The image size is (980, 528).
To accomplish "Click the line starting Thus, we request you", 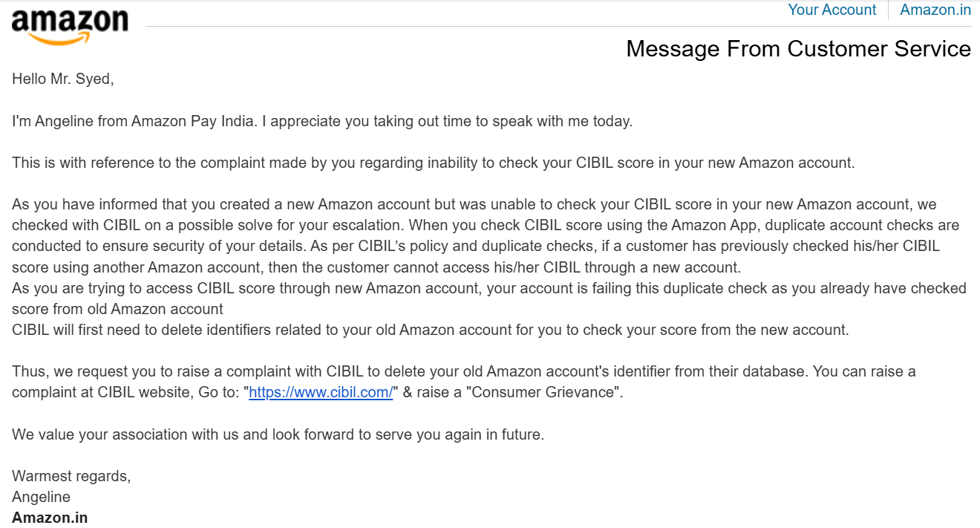I will pyautogui.click(x=463, y=371).
